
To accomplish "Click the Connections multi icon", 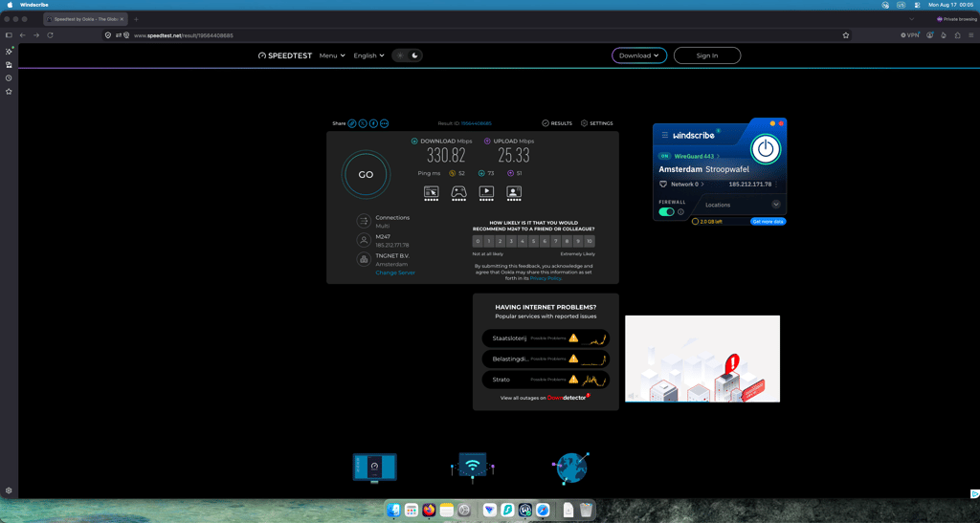I will [363, 221].
